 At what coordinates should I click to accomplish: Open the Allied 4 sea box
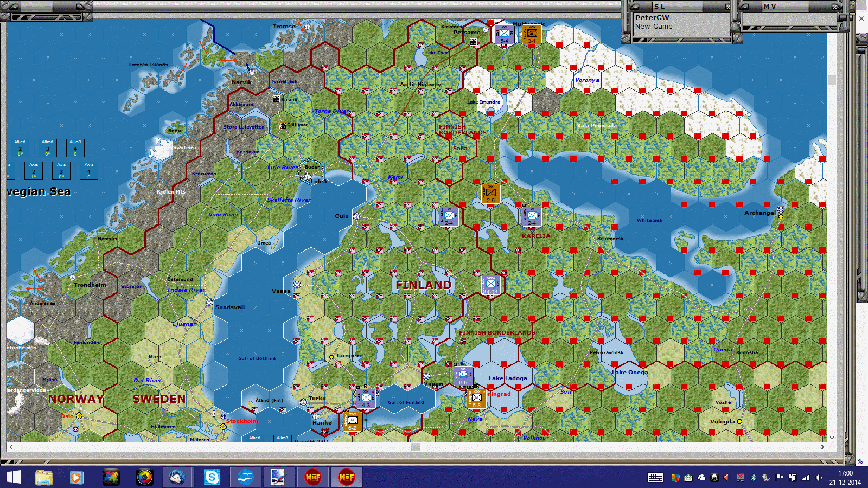click(x=75, y=148)
